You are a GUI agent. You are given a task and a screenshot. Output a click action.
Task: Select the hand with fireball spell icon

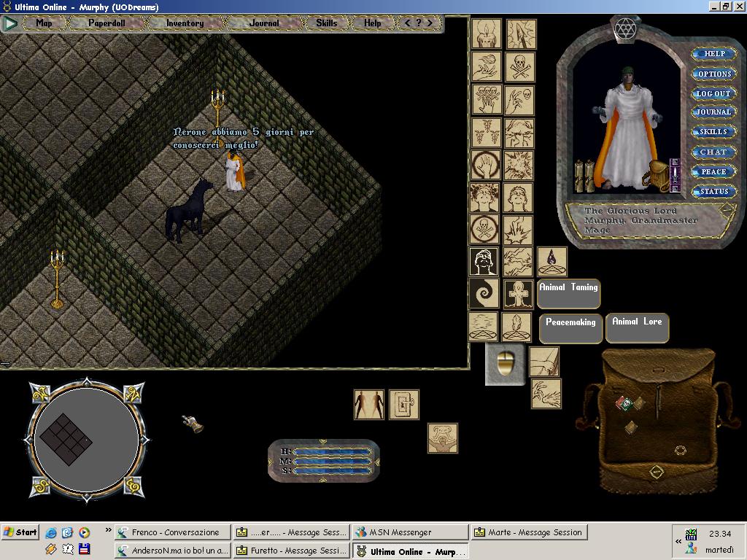click(486, 66)
